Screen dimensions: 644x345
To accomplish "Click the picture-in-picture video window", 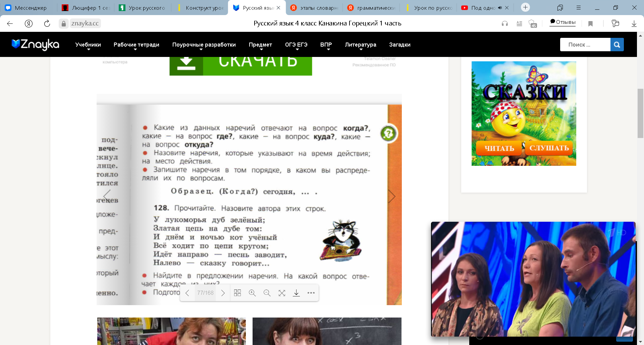I will coord(533,279).
